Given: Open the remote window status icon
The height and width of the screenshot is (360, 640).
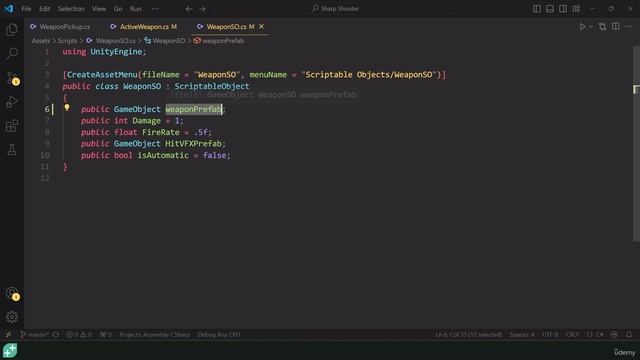Looking at the screenshot, I should click(x=8, y=334).
